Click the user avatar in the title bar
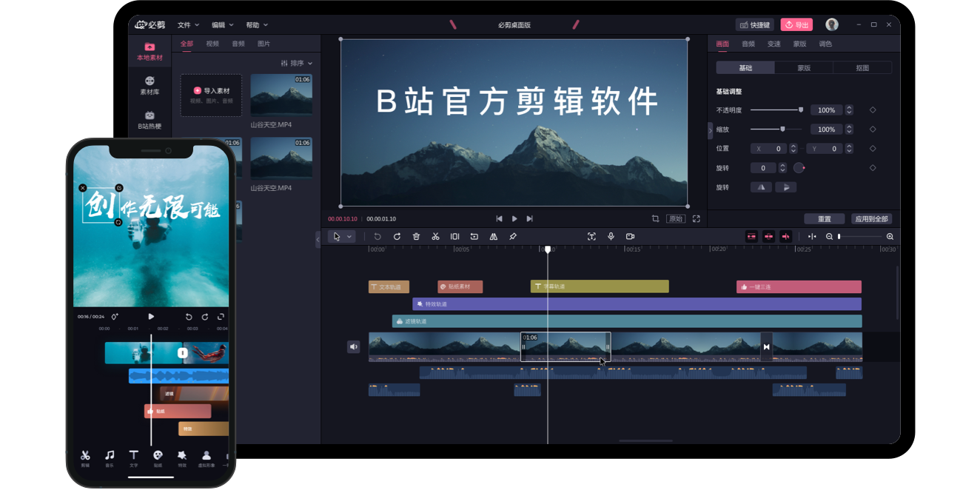Screen dimensions: 980x490 point(832,24)
